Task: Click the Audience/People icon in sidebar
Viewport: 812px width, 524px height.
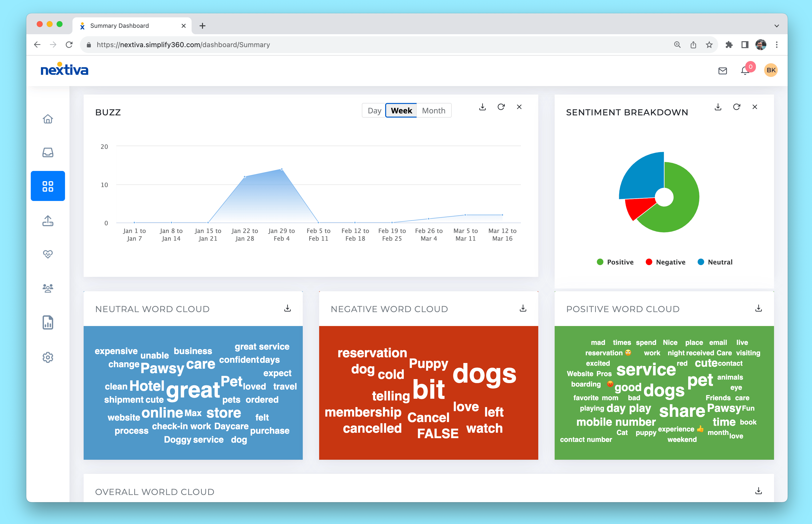Action: click(x=48, y=289)
